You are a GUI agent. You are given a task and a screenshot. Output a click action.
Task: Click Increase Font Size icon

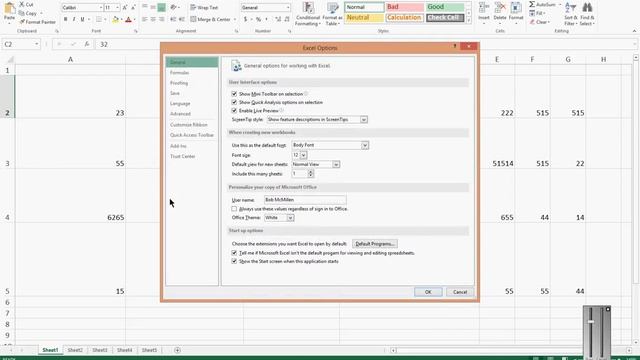pos(125,7)
